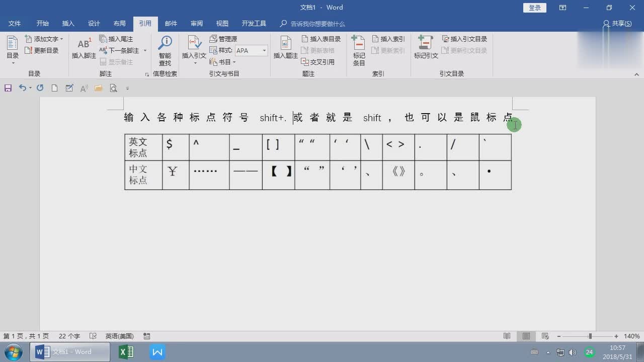The width and height of the screenshot is (644, 362).
Task: Click the 英文标点 table cell
Action: [x=143, y=147]
